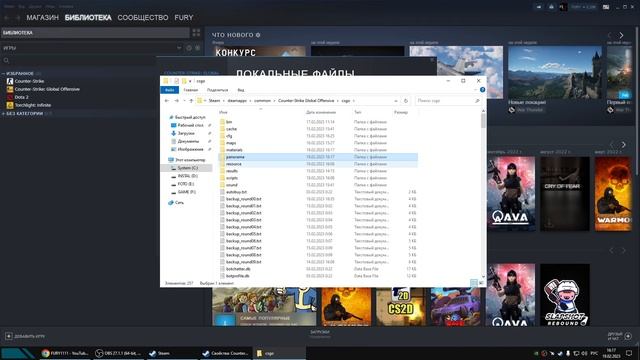640x360 pixels.
Task: Open Chrome YouTube window in taskbar
Action: (65, 353)
